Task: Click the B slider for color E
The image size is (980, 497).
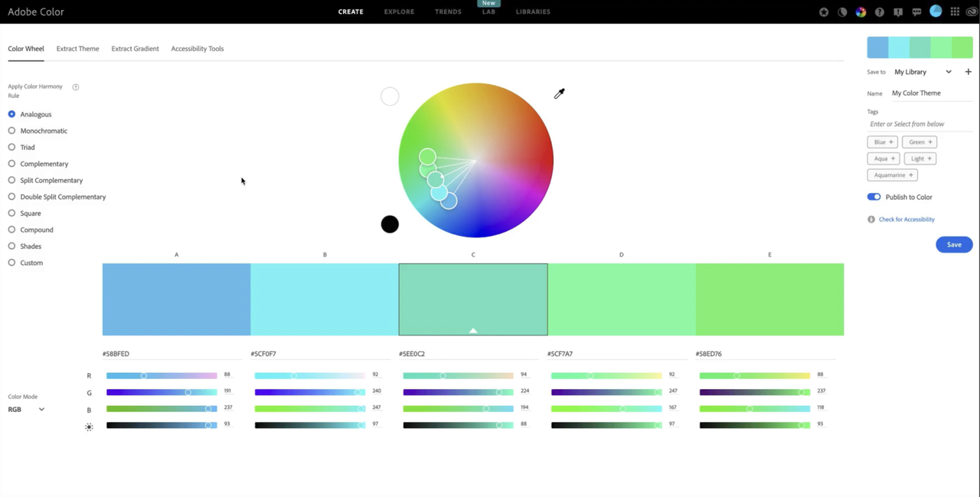Action: (x=755, y=408)
